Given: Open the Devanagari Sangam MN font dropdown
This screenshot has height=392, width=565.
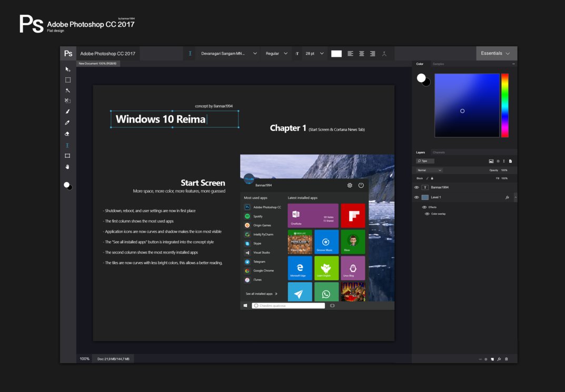Looking at the screenshot, I should (229, 54).
